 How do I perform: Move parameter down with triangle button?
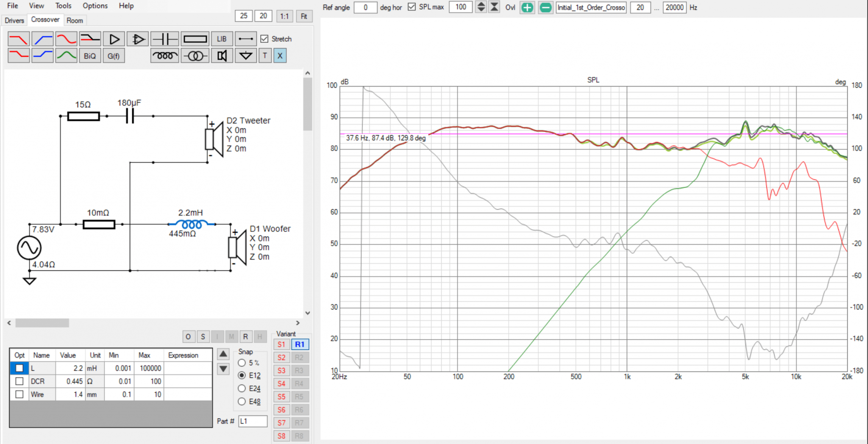click(223, 369)
